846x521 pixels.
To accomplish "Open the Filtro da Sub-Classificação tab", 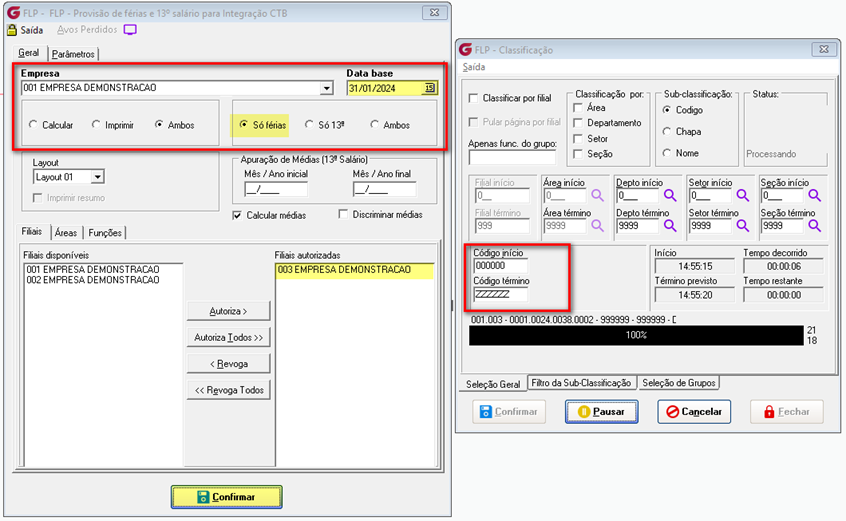I will click(581, 383).
